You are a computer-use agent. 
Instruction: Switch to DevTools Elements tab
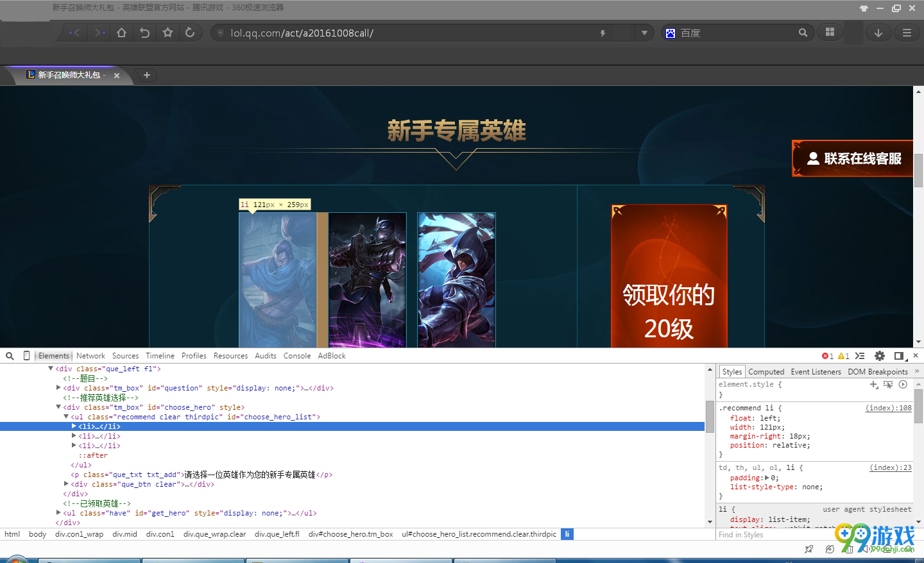tap(54, 356)
